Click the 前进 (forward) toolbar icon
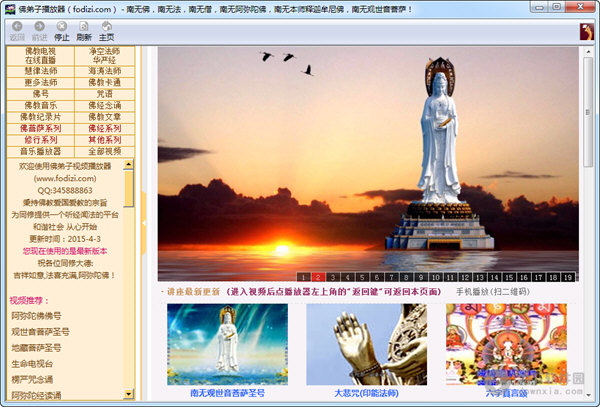This screenshot has height=407, width=600. [39, 31]
